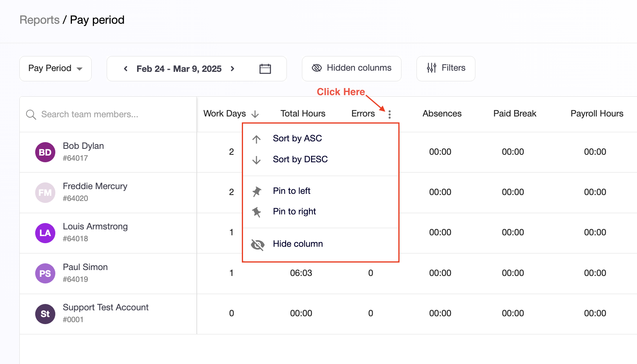
Task: Click employee ID #64020
Action: 75,199
